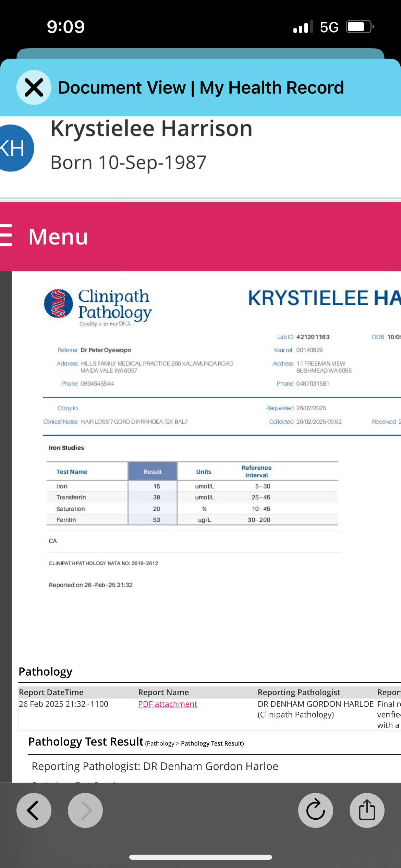Screen dimensions: 401x868
Task: Select the Result column header
Action: [x=153, y=472]
